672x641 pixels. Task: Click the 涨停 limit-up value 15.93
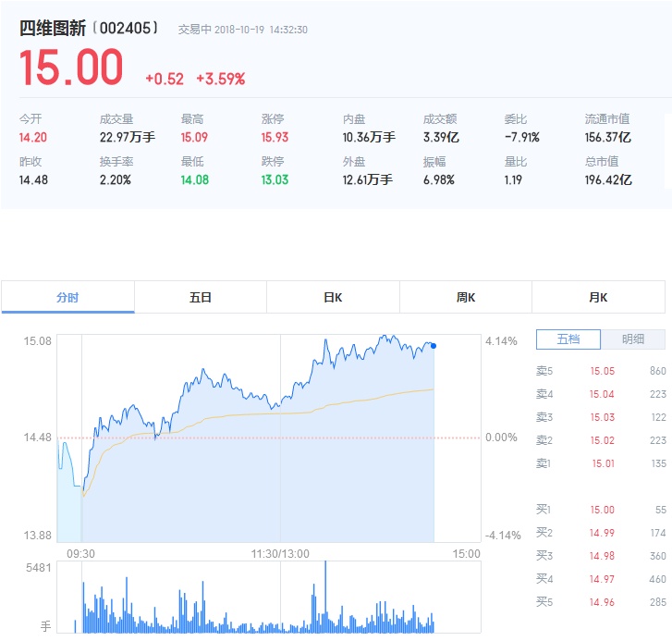click(x=275, y=138)
